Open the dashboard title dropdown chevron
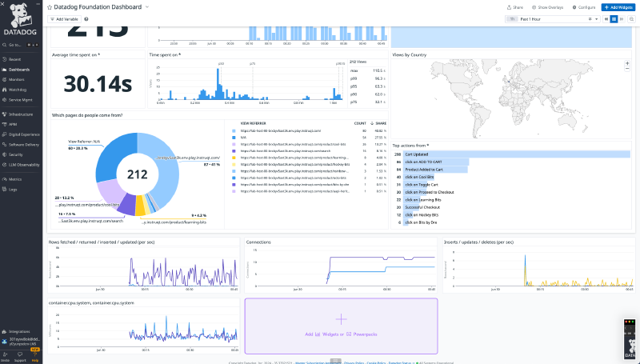The width and height of the screenshot is (640, 364). tap(147, 6)
